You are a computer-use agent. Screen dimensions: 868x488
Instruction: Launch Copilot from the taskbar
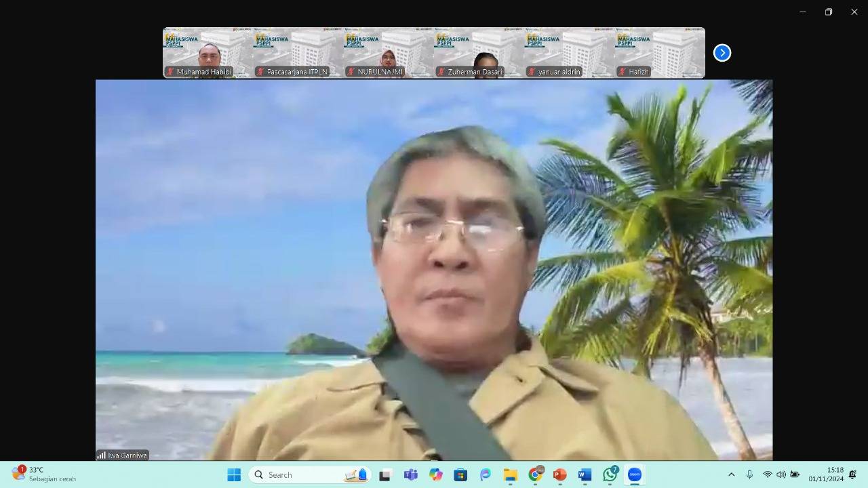[435, 474]
